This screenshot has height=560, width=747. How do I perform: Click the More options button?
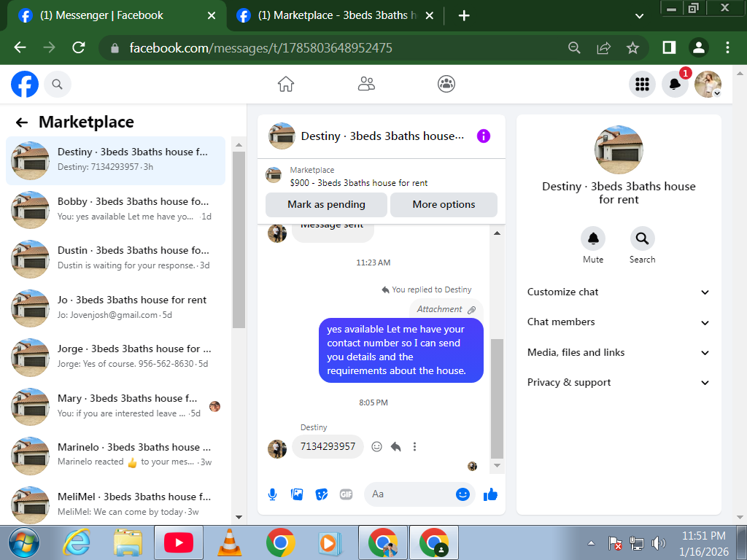pyautogui.click(x=444, y=205)
